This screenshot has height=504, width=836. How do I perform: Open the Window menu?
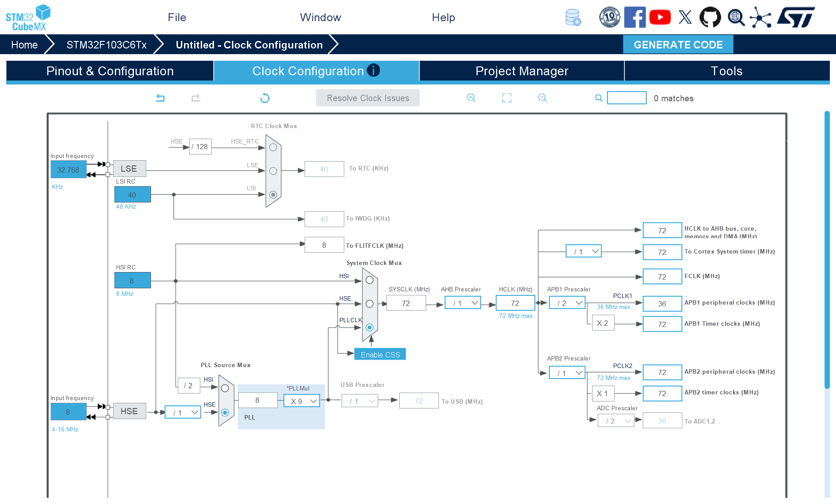pos(320,17)
